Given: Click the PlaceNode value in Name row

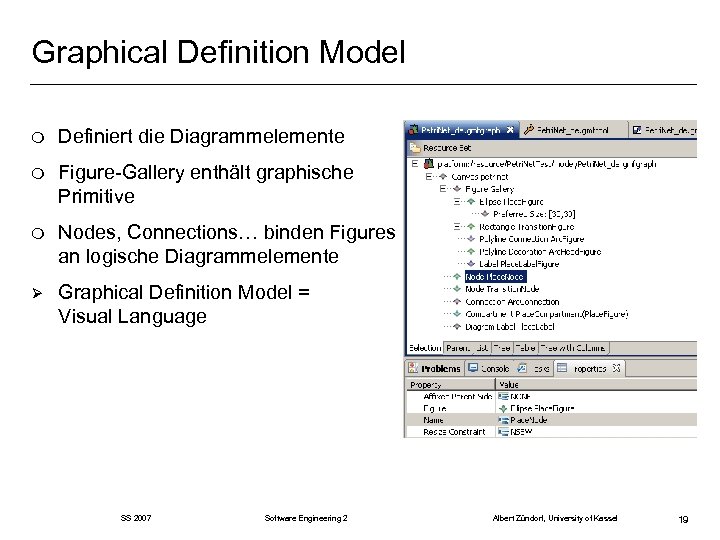Looking at the screenshot, I should 529,420.
